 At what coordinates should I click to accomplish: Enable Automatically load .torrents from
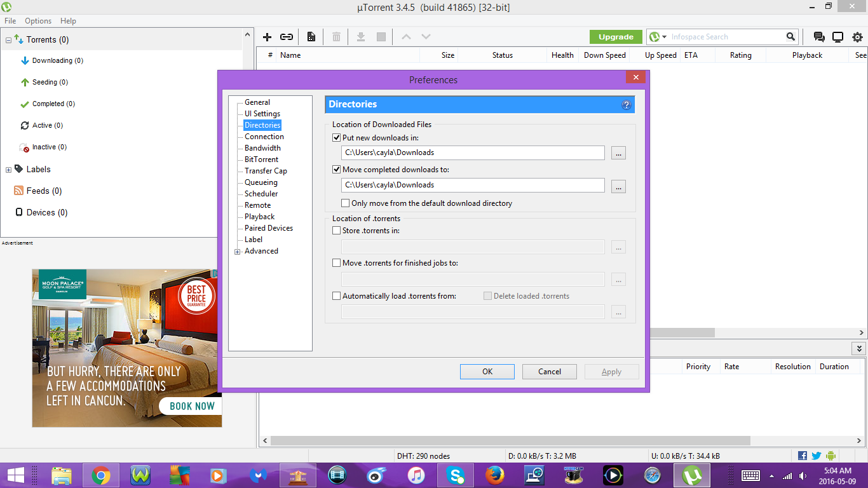click(x=337, y=296)
